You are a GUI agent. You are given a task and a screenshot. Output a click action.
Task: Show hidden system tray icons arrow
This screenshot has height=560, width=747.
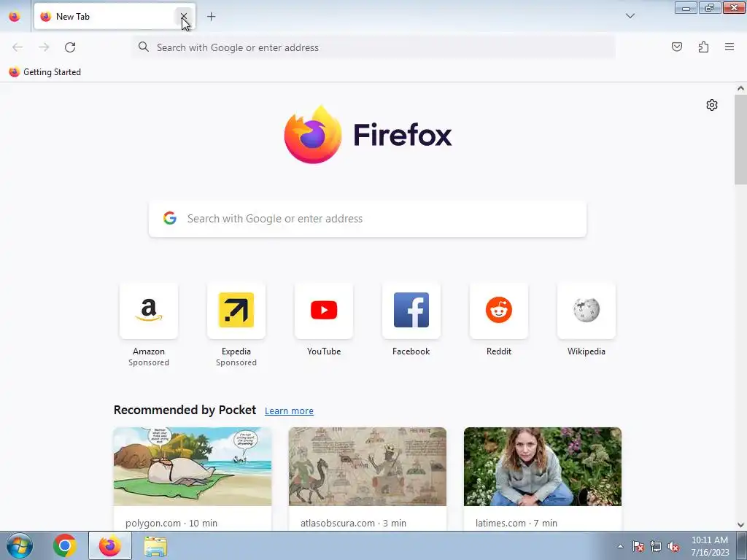pyautogui.click(x=620, y=546)
